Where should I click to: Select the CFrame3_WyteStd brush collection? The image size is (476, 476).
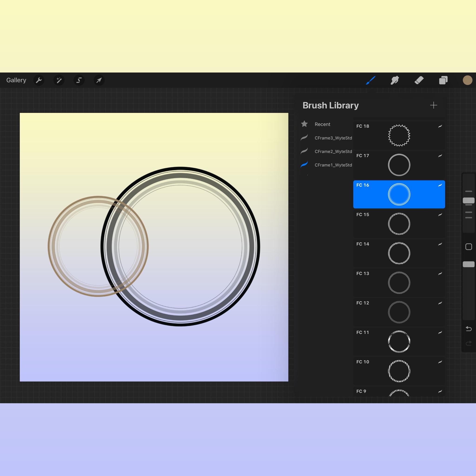click(333, 138)
